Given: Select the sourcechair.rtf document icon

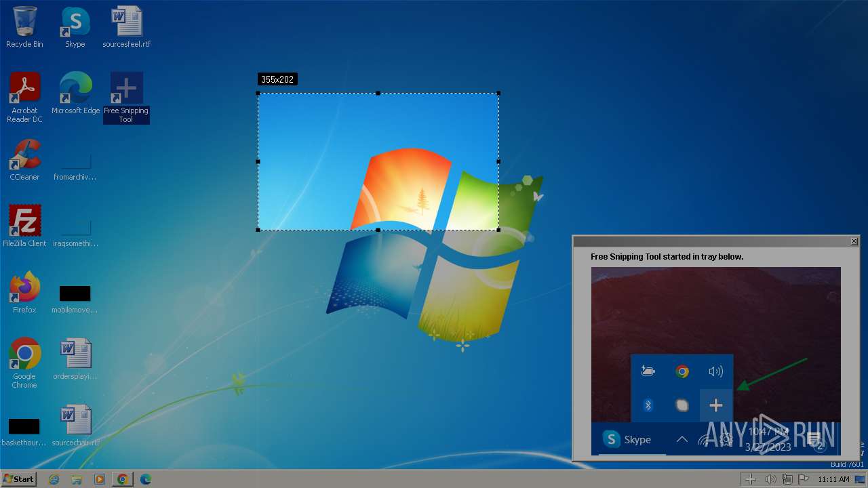Looking at the screenshot, I should [x=75, y=426].
